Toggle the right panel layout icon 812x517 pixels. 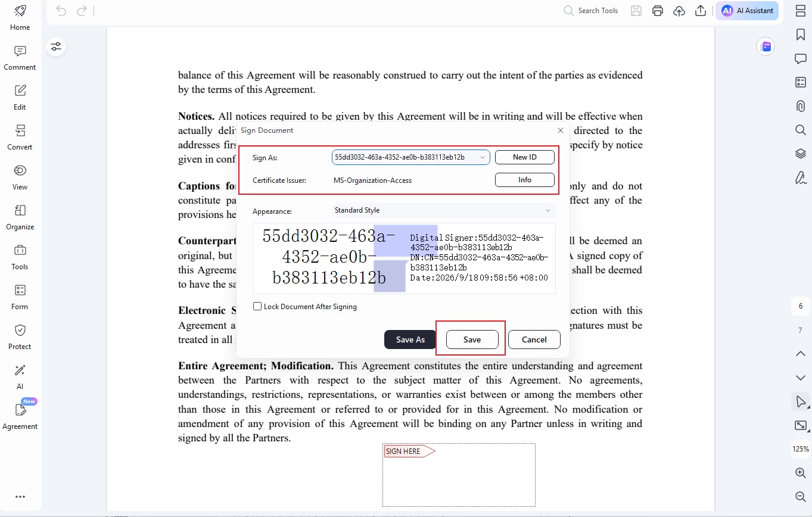click(x=801, y=11)
